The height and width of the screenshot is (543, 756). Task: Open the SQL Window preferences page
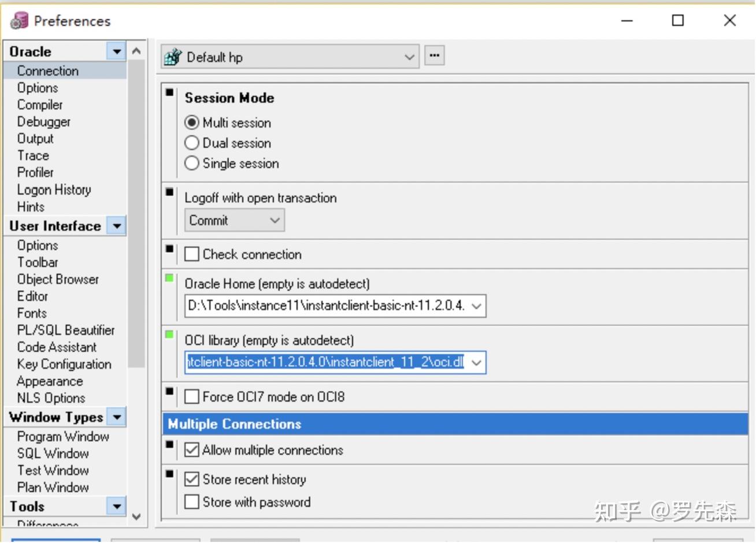tap(53, 453)
